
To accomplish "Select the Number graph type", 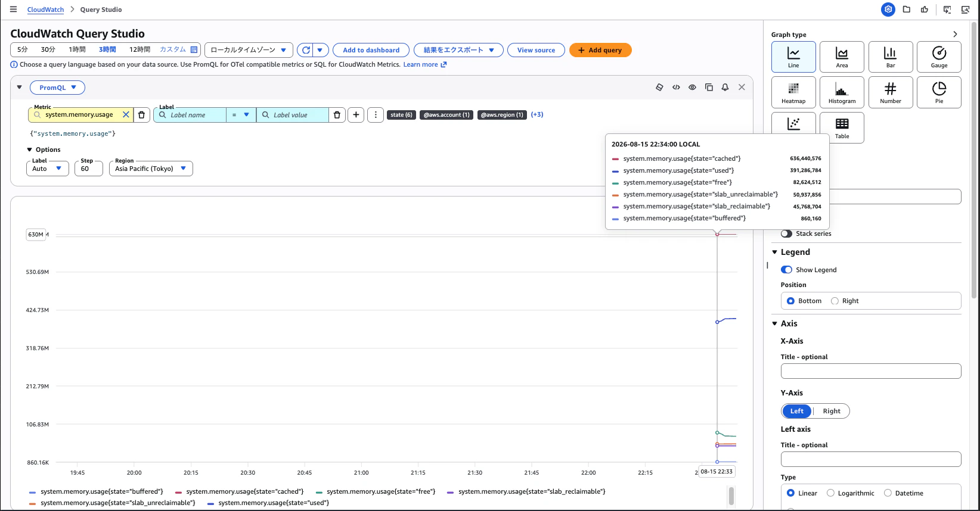I will tap(891, 92).
